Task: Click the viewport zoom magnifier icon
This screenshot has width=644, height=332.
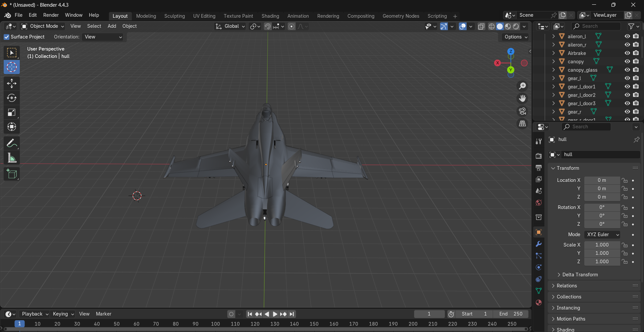Action: (x=523, y=86)
